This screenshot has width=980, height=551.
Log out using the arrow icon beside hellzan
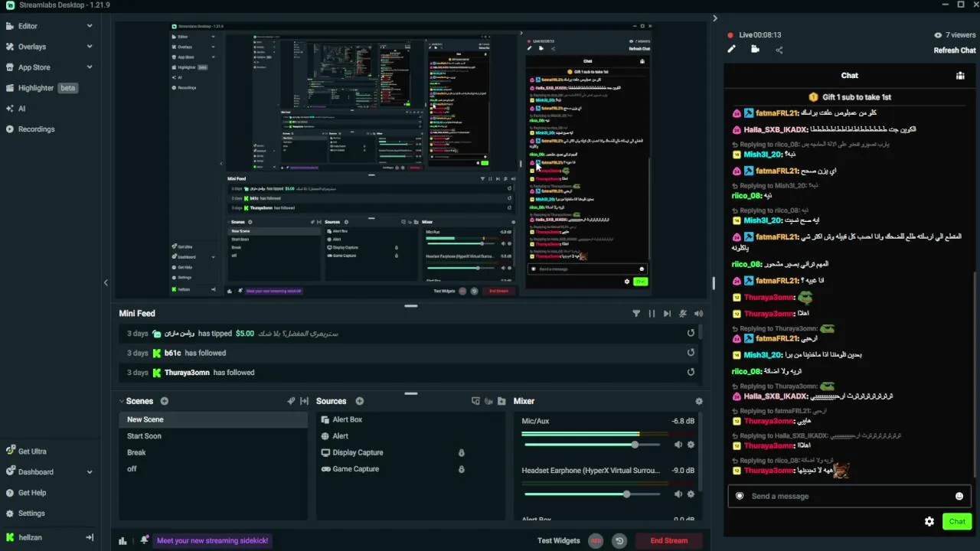click(89, 538)
